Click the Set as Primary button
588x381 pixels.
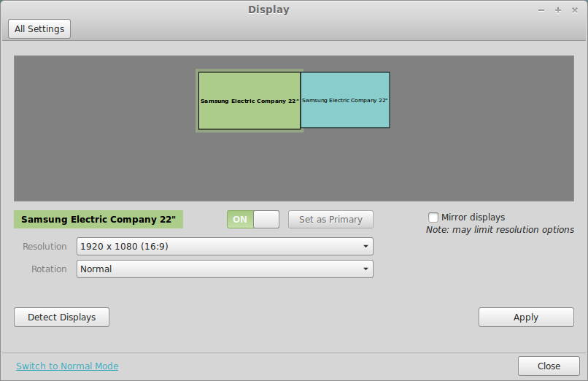point(330,220)
